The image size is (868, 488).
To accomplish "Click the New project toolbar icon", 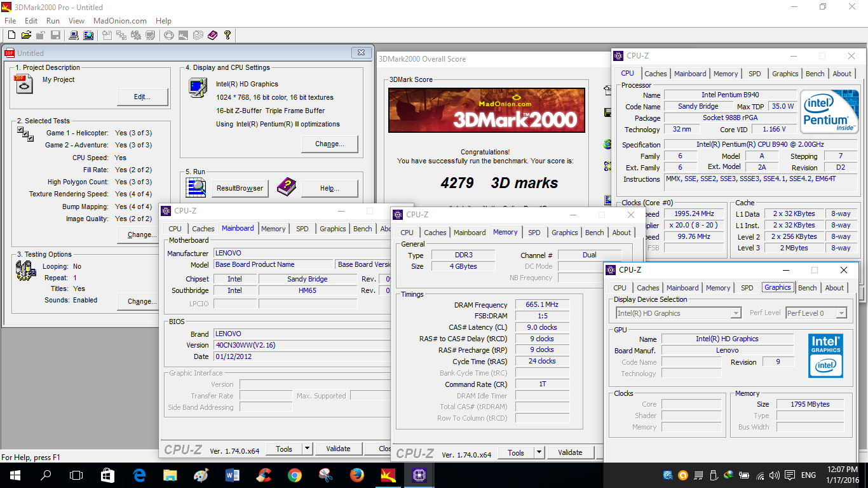I will pos(11,35).
